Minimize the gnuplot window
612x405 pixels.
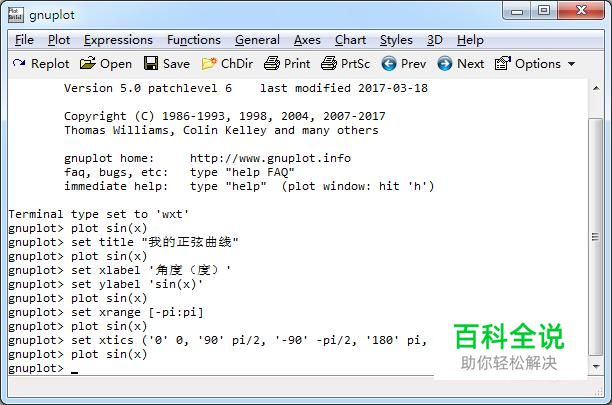tap(517, 11)
